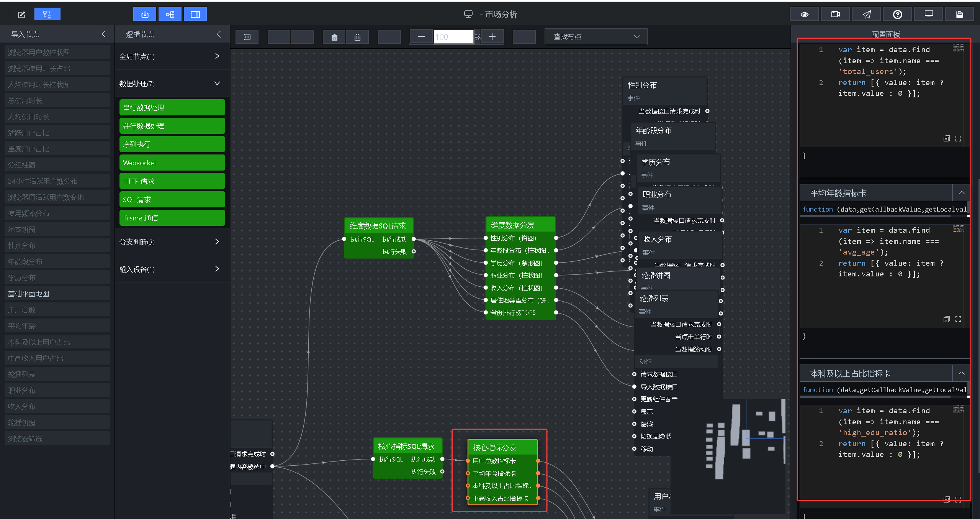
Task: Click the fit-to-screen canvas toolbar icon
Action: coord(247,37)
